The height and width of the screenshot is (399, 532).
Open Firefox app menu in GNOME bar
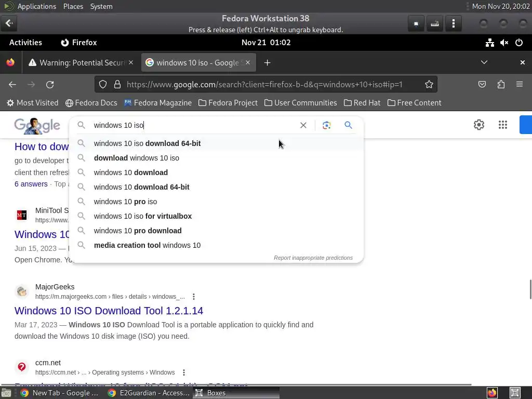click(x=79, y=43)
